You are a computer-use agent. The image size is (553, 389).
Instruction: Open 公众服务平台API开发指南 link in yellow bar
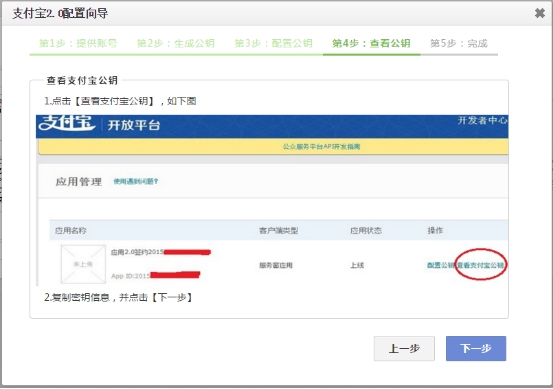click(x=321, y=147)
